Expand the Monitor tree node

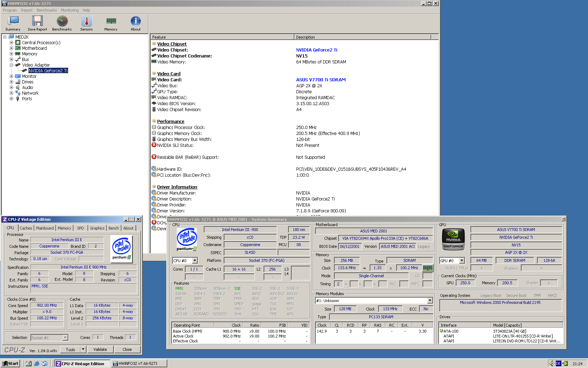coord(11,76)
